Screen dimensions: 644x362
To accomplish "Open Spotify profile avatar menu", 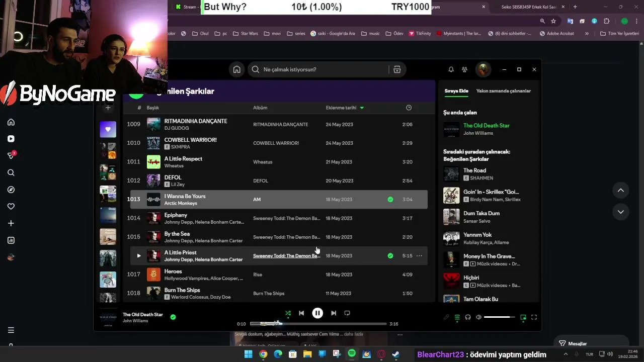I will click(484, 69).
